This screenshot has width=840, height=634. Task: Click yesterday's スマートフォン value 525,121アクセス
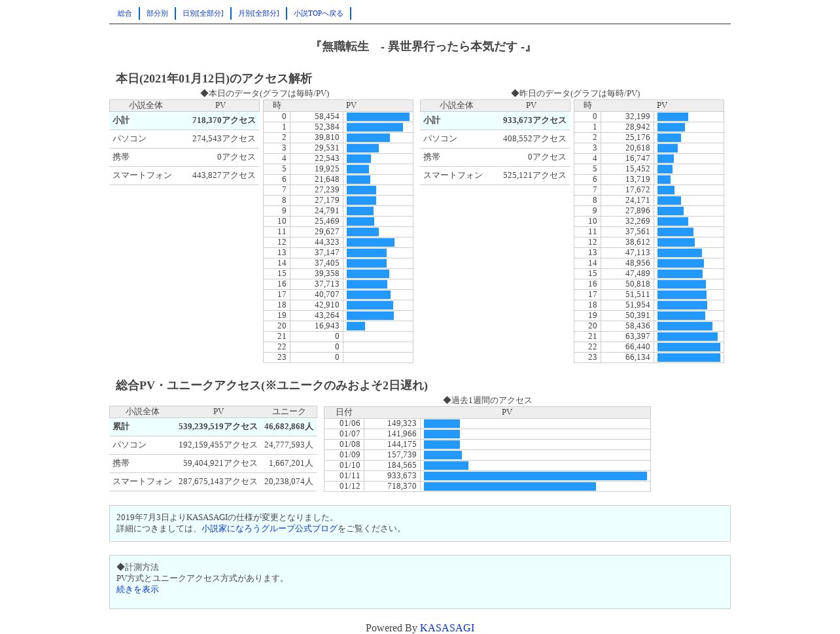point(534,175)
